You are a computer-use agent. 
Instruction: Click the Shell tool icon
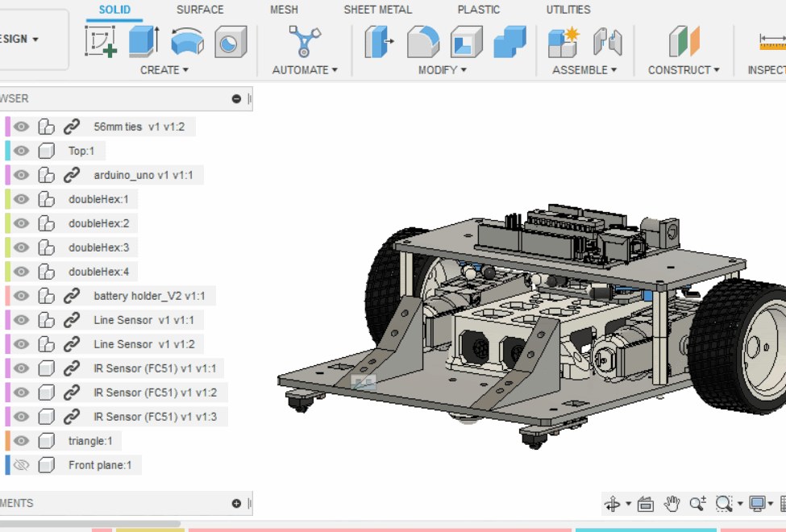466,41
